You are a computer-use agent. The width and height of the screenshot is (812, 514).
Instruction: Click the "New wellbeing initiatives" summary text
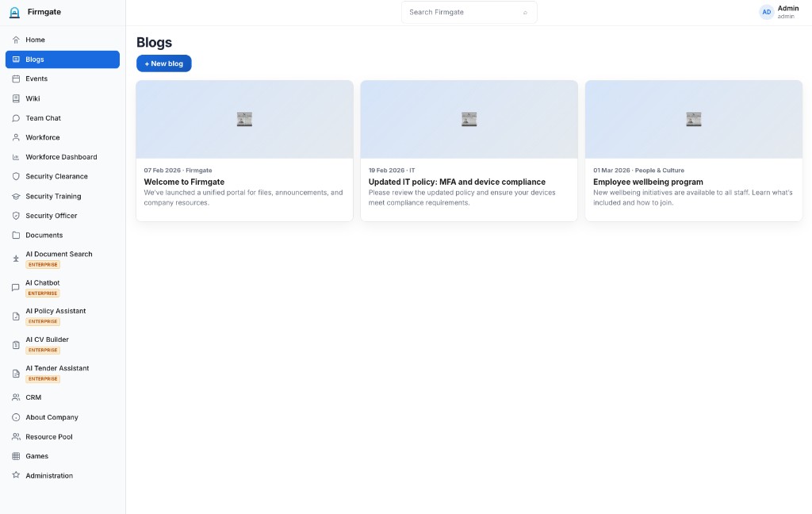tap(693, 198)
